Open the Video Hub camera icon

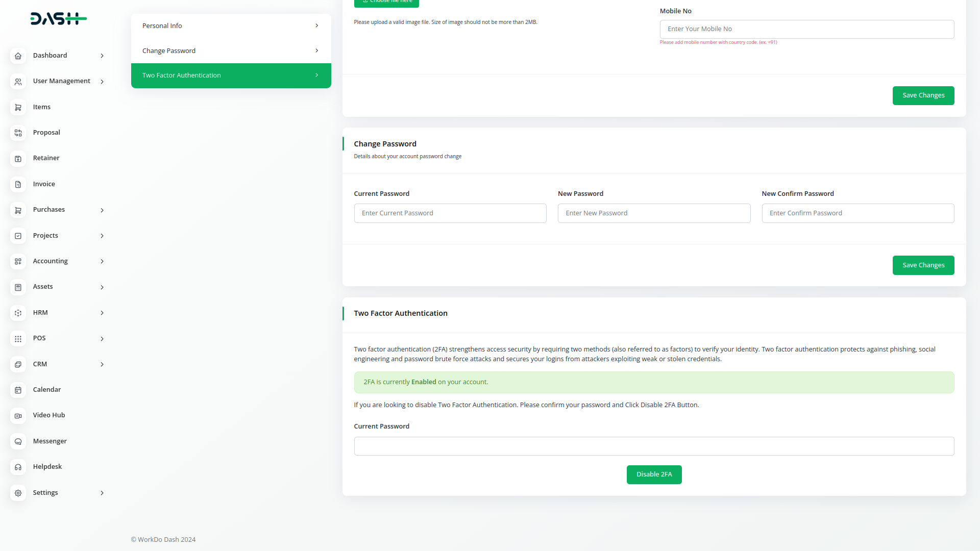pyautogui.click(x=18, y=416)
